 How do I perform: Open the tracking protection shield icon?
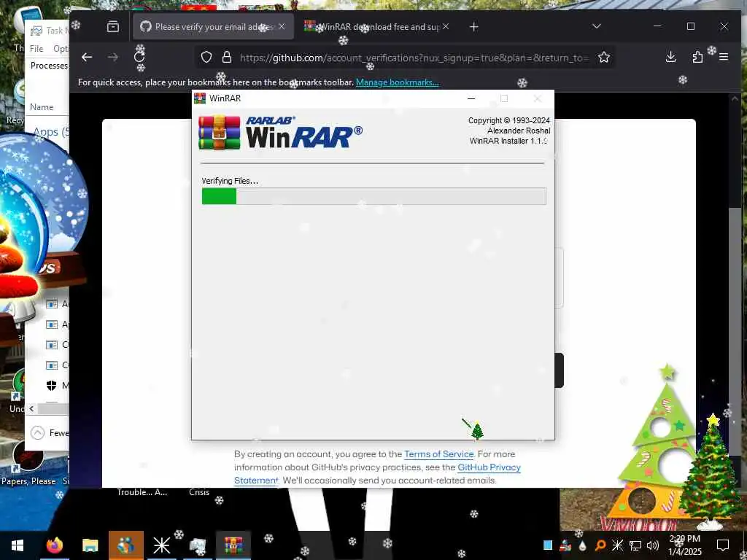coord(206,57)
